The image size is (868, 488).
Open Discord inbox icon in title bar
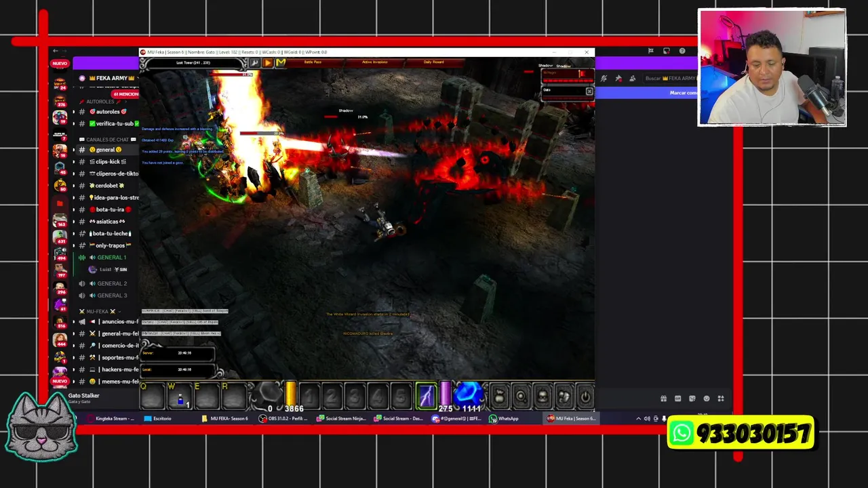click(667, 51)
